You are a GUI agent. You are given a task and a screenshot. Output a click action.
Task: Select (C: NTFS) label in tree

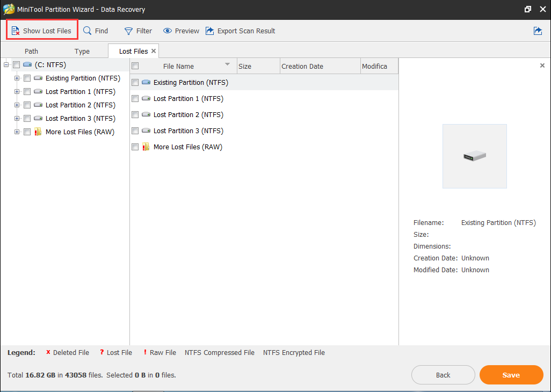tap(50, 64)
